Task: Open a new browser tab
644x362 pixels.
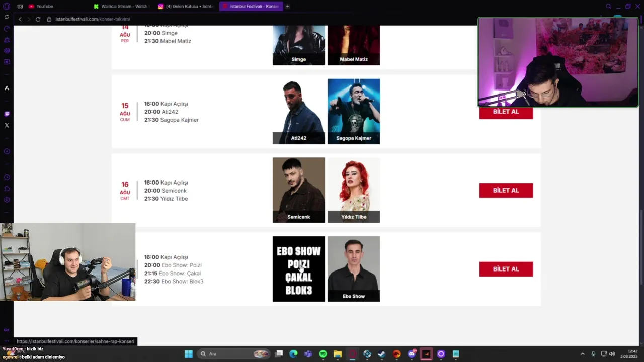Action: pos(287,6)
